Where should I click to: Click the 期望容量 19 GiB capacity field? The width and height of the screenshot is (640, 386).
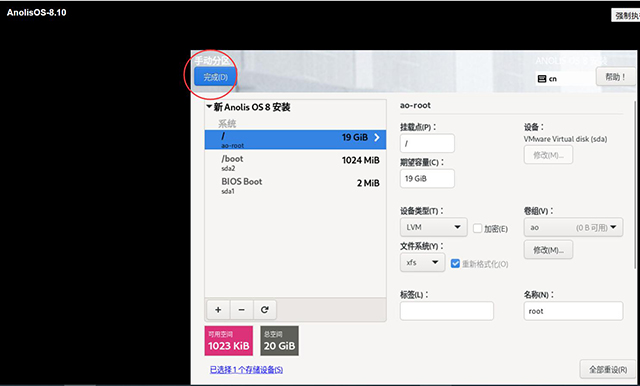click(427, 178)
